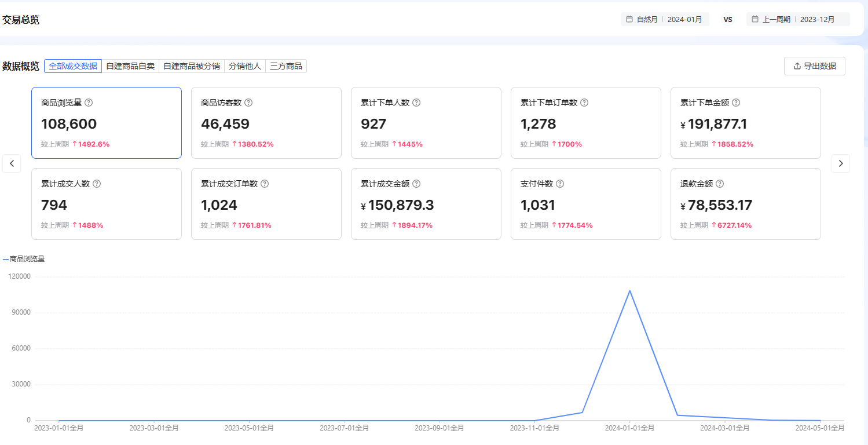Select the 累计成交人数 metric card
868x445 pixels.
pos(106,204)
